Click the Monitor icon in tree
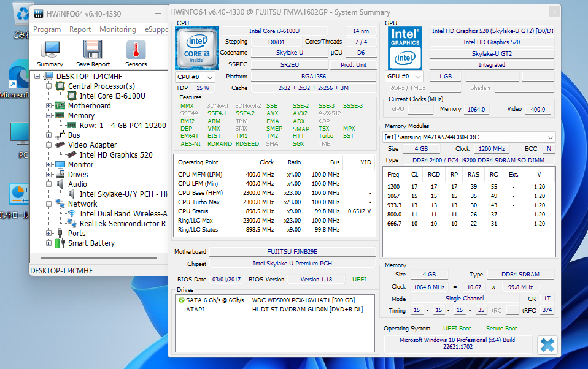Screen dimensions: 588x369 pos(60,164)
